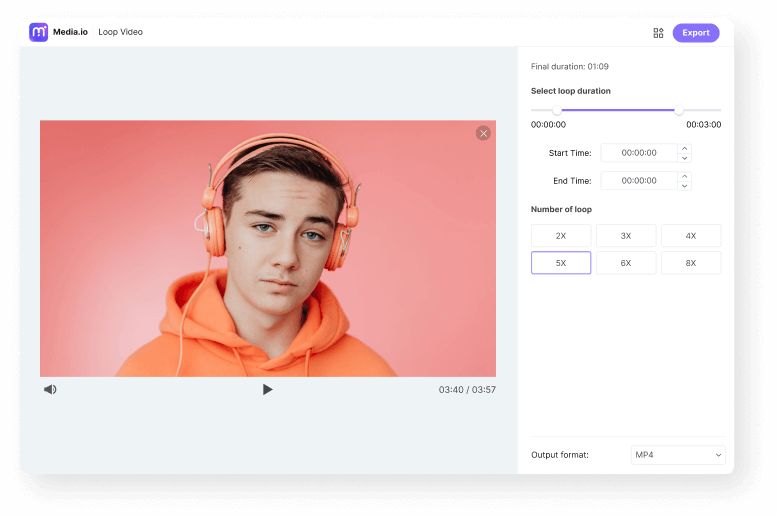Select the 2X loop option
Viewport: 777px width, 518px height.
pos(561,236)
